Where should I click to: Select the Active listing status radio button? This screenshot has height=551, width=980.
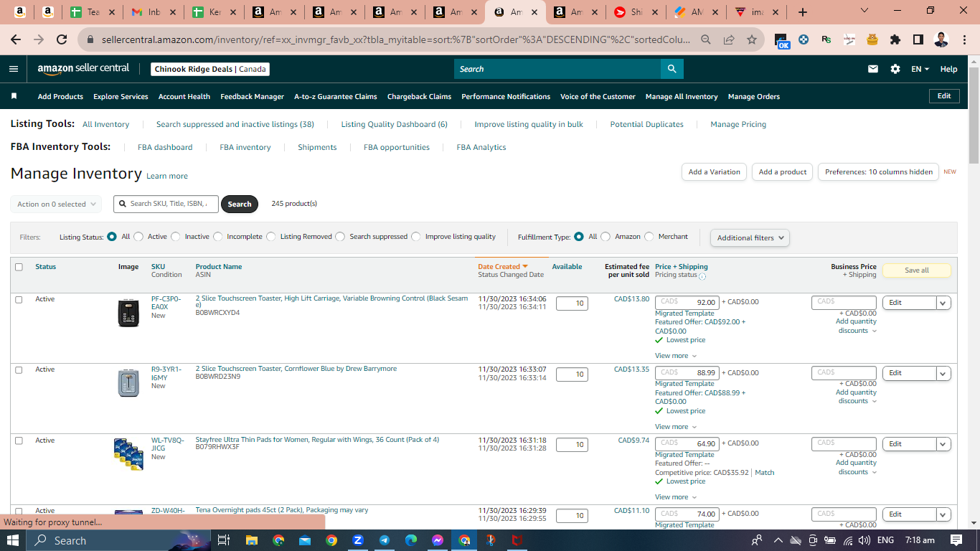point(138,237)
